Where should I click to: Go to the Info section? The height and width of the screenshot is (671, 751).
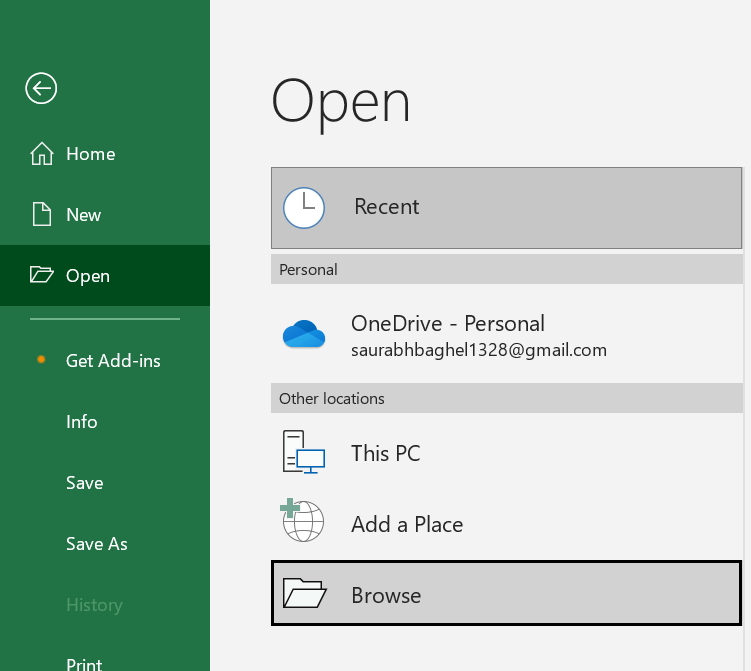tap(82, 422)
